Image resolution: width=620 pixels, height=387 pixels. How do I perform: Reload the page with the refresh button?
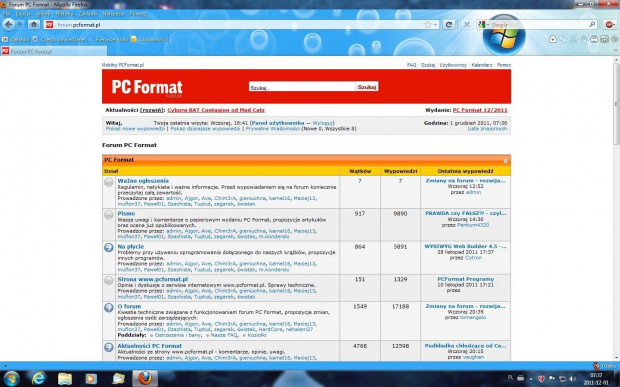pyautogui.click(x=448, y=25)
